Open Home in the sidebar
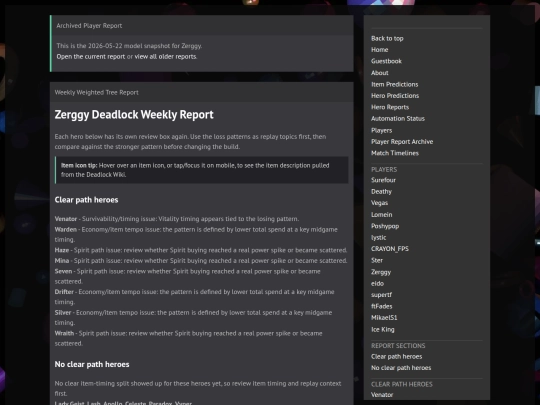 380,50
